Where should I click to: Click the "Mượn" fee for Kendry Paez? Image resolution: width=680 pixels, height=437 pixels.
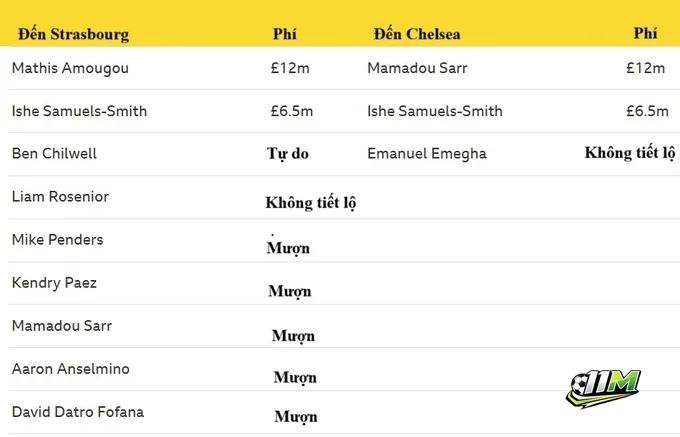(290, 291)
